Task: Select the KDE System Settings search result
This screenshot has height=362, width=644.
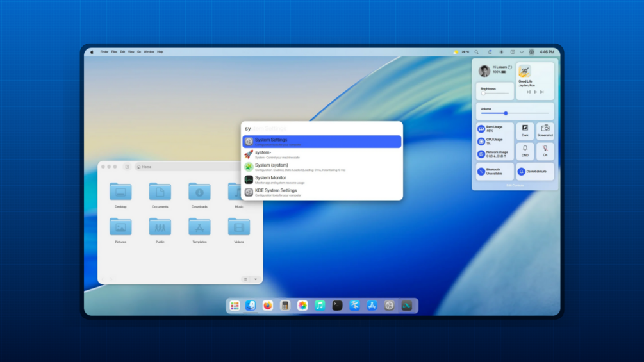Action: pyautogui.click(x=322, y=192)
